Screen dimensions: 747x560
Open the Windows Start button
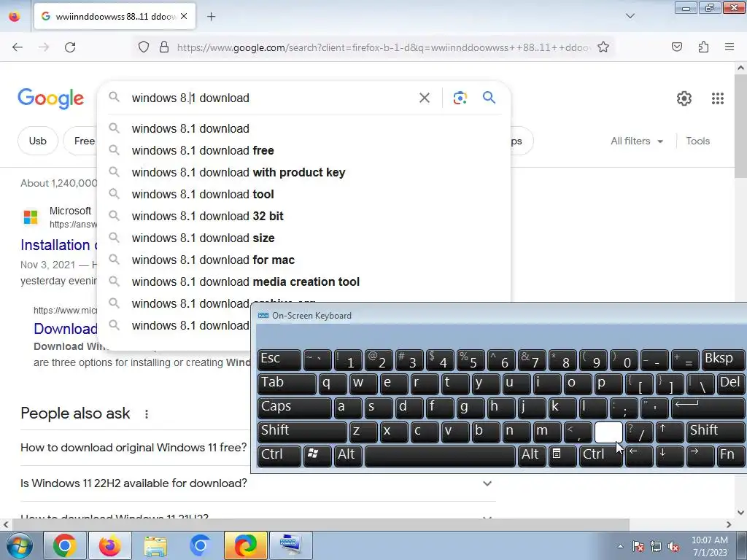coord(19,545)
